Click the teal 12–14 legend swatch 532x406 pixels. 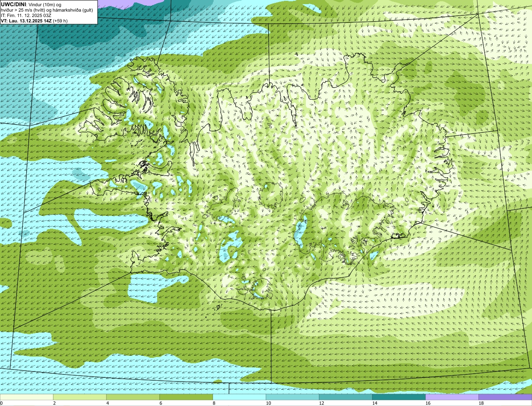(x=346, y=397)
